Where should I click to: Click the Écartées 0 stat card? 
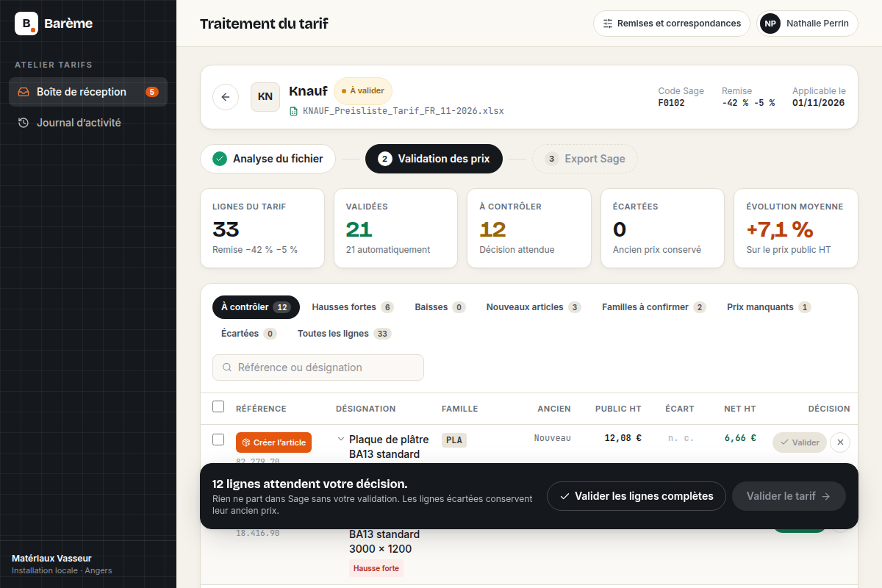(663, 229)
